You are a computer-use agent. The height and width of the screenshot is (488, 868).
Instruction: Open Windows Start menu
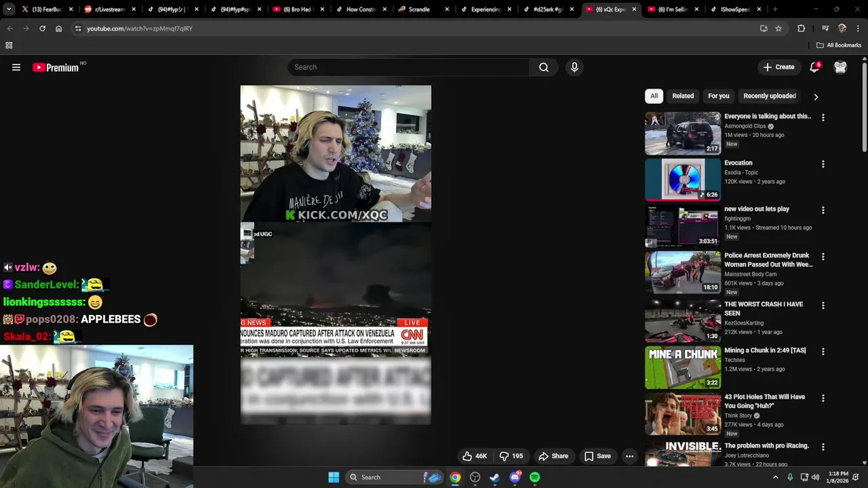pos(334,477)
